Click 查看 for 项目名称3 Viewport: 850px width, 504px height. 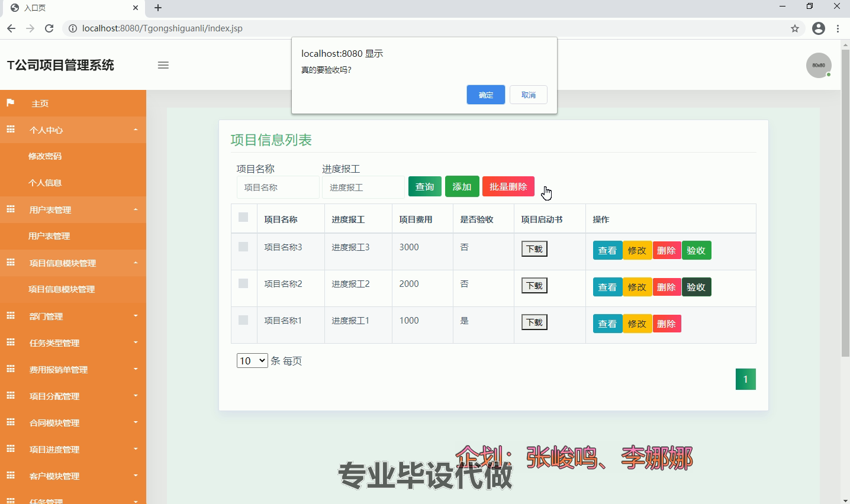(x=607, y=250)
